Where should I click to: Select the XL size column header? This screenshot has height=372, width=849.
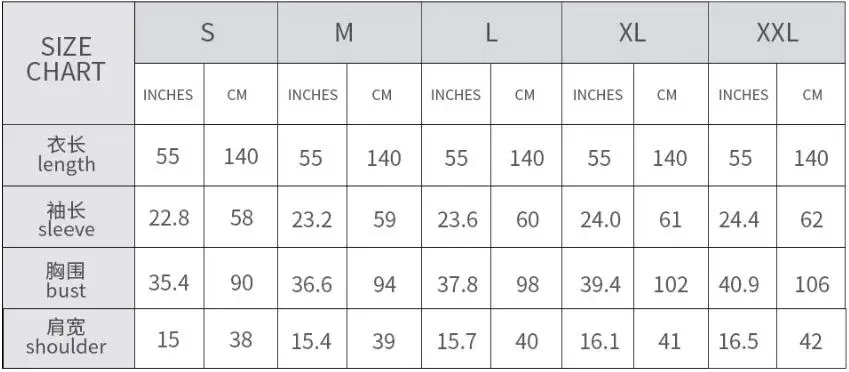tap(635, 33)
